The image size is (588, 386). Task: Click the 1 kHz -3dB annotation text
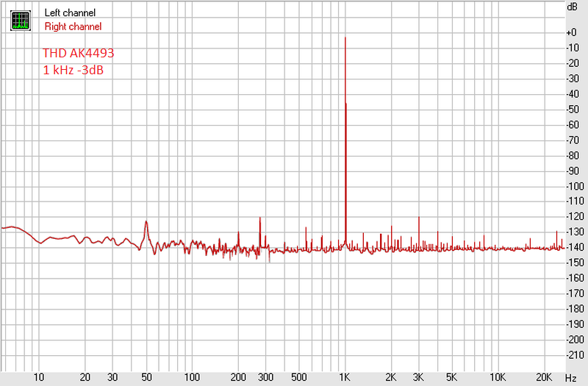tap(73, 70)
